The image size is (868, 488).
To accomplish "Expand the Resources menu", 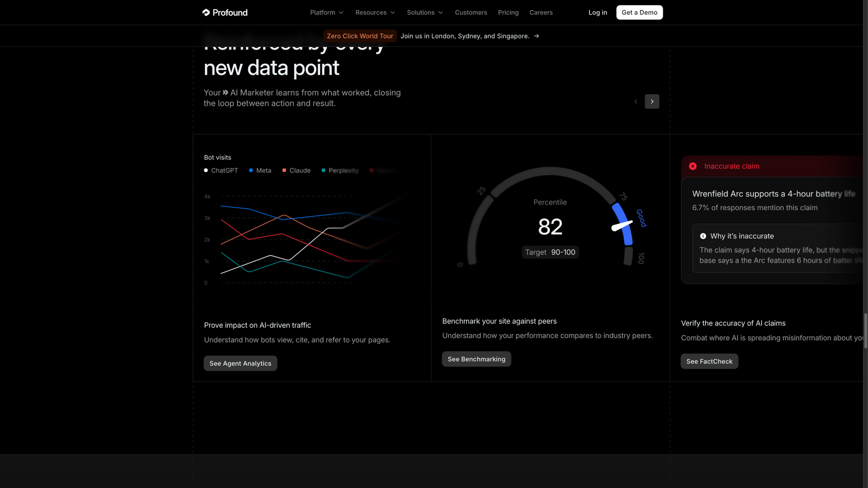I will (x=375, y=12).
